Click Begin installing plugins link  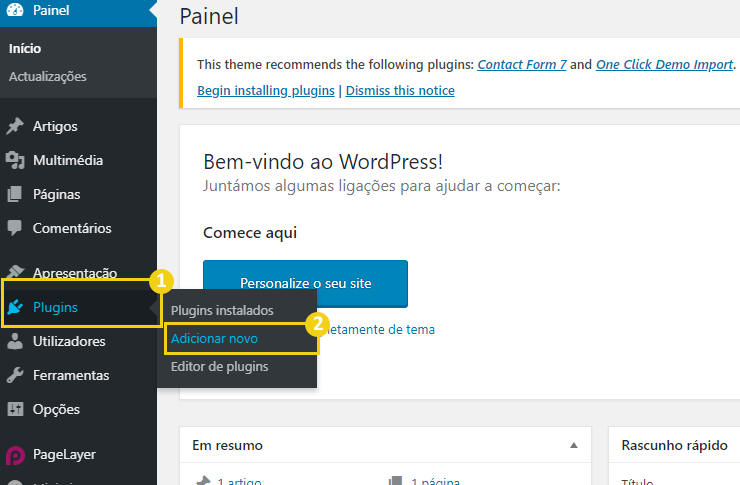tap(266, 91)
